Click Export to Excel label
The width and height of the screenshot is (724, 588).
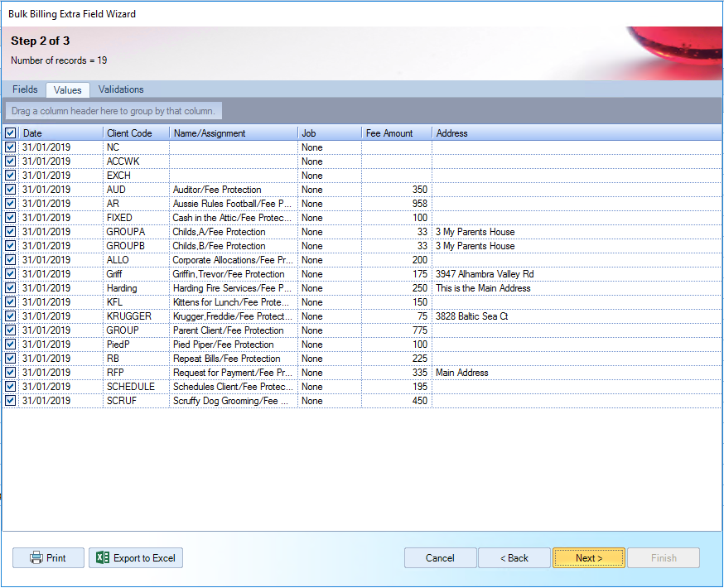144,558
